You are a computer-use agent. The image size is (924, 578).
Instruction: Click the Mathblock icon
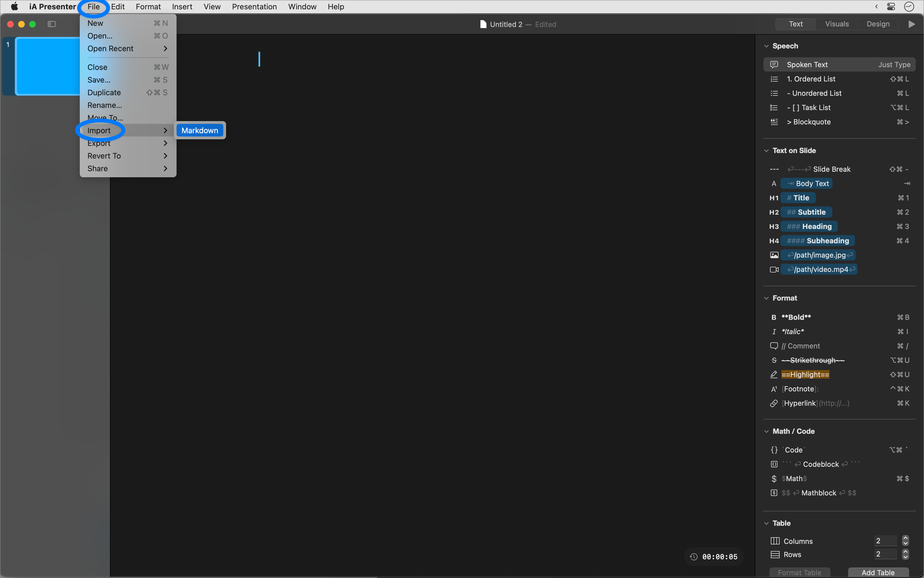click(x=774, y=493)
